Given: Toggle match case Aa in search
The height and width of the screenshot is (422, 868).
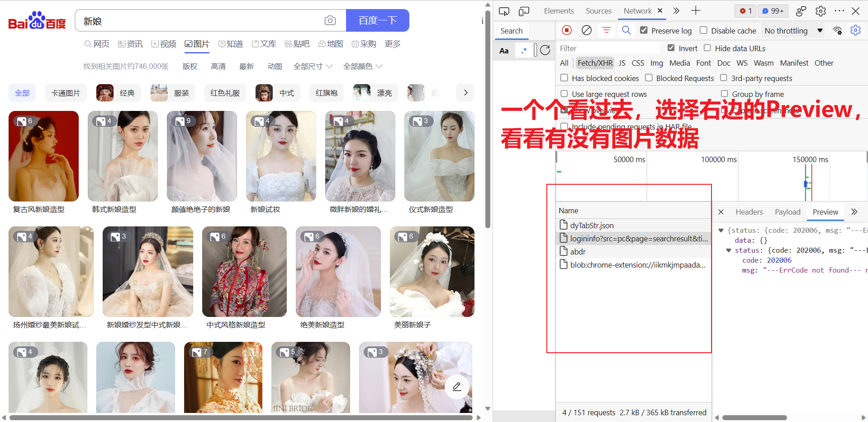Looking at the screenshot, I should (504, 51).
